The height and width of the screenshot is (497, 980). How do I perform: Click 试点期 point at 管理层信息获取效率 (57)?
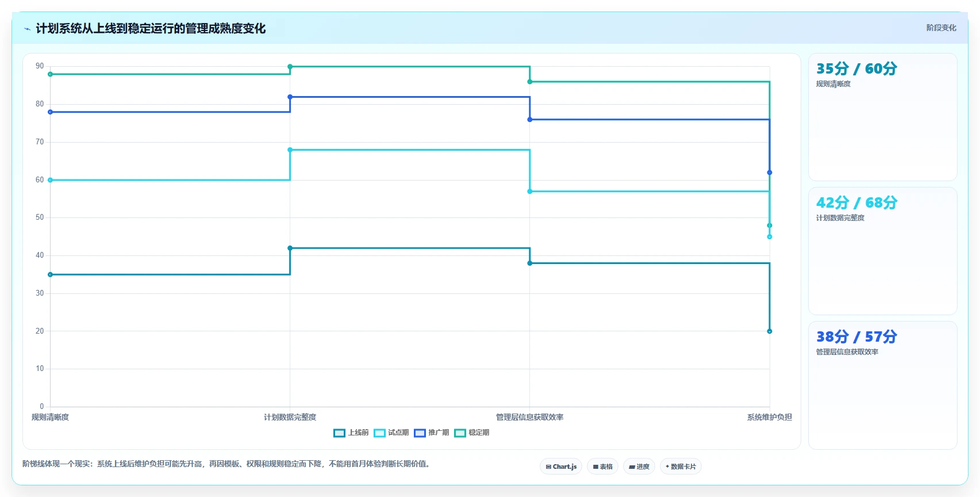530,192
